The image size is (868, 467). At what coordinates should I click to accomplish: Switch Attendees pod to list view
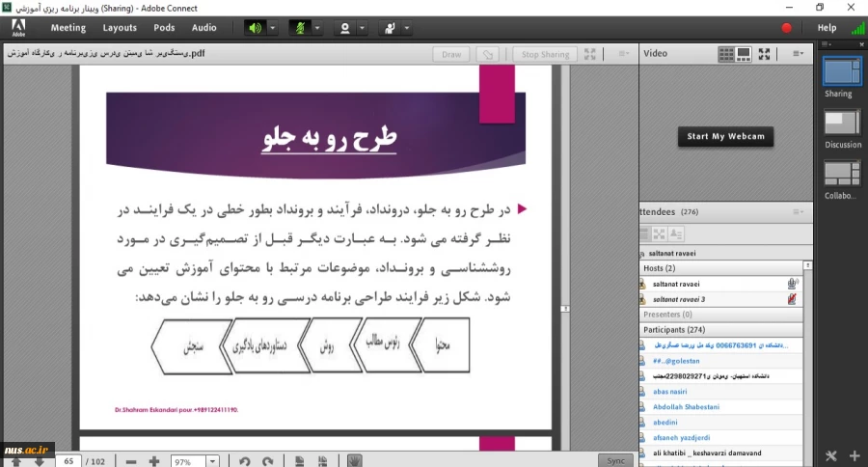point(644,234)
